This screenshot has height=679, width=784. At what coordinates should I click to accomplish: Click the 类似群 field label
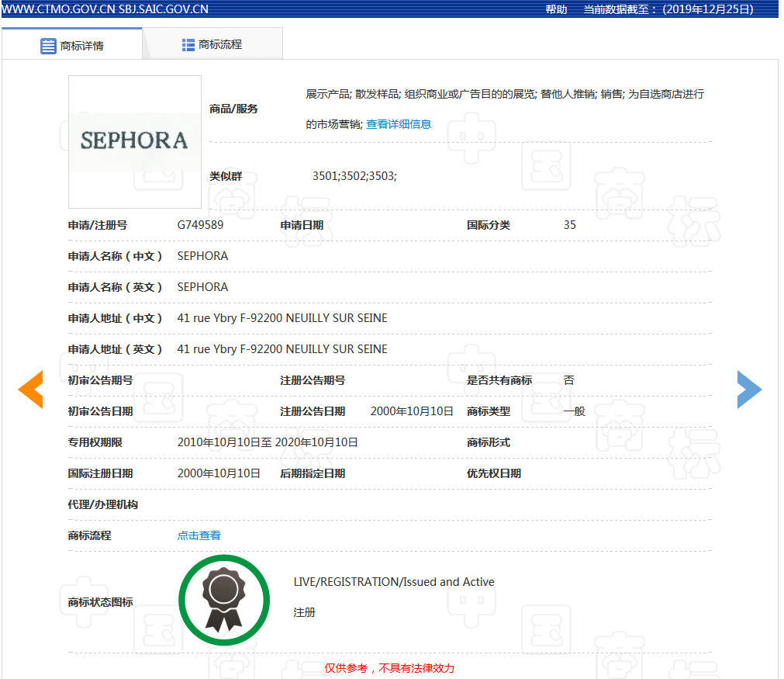pyautogui.click(x=226, y=175)
